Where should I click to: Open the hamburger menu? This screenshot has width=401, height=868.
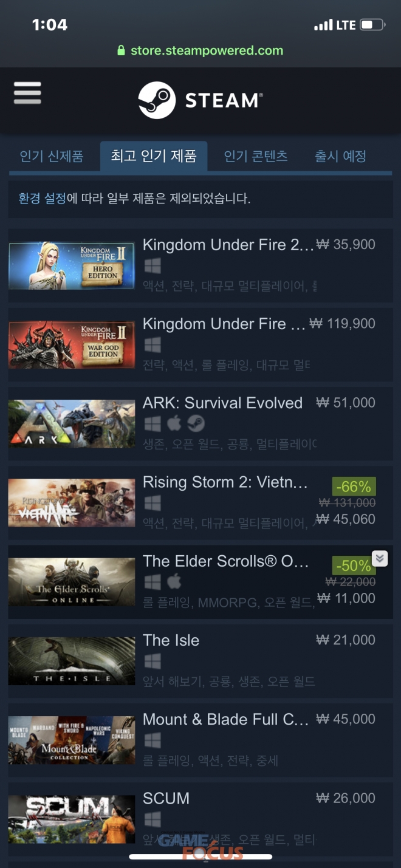[27, 94]
